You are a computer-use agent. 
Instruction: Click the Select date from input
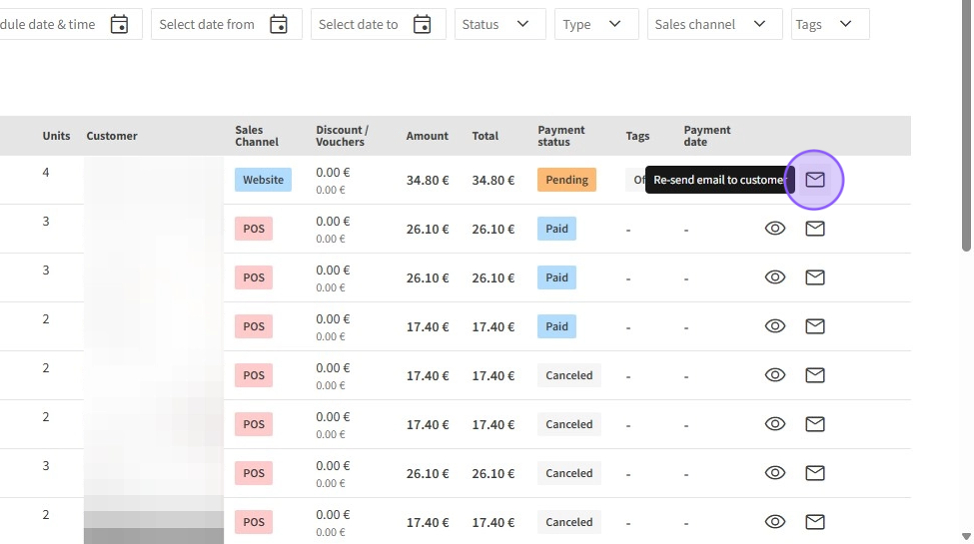coord(207,24)
